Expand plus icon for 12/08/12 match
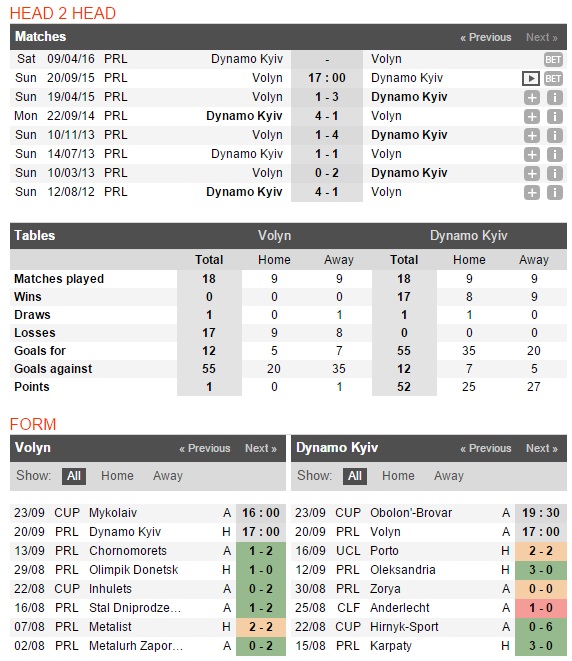 coord(532,192)
